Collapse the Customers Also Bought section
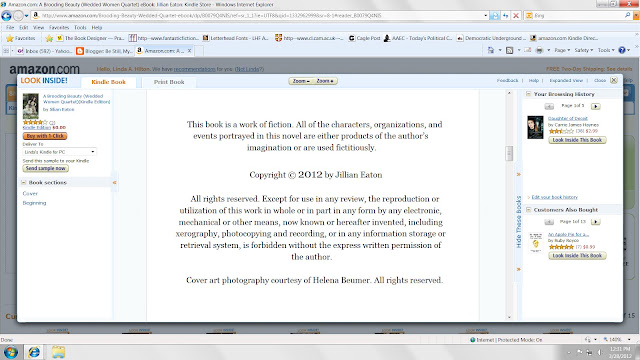The height and width of the screenshot is (360, 640). [528, 209]
